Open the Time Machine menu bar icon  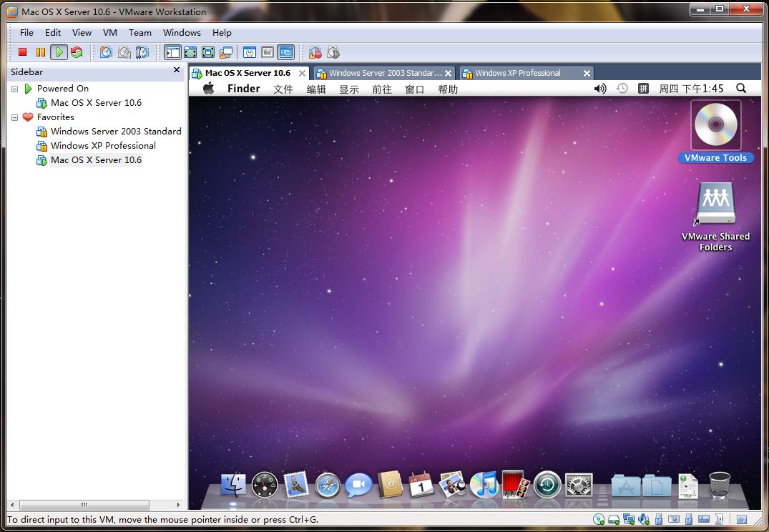click(x=622, y=89)
